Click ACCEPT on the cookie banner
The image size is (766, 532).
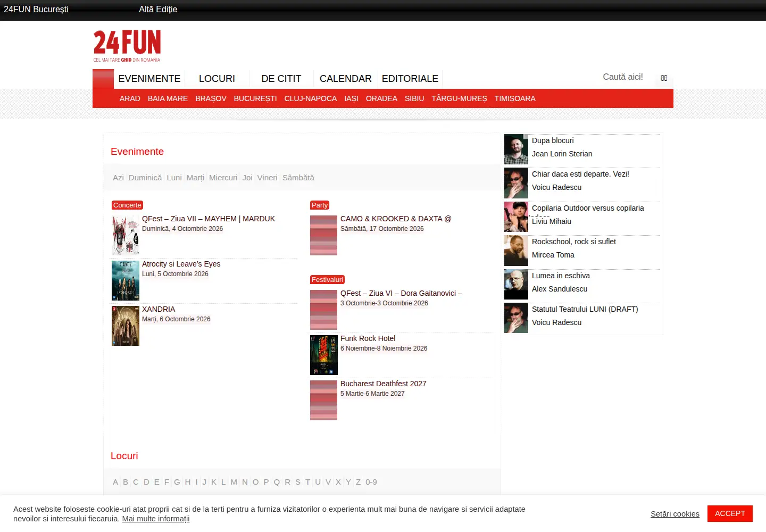point(730,513)
